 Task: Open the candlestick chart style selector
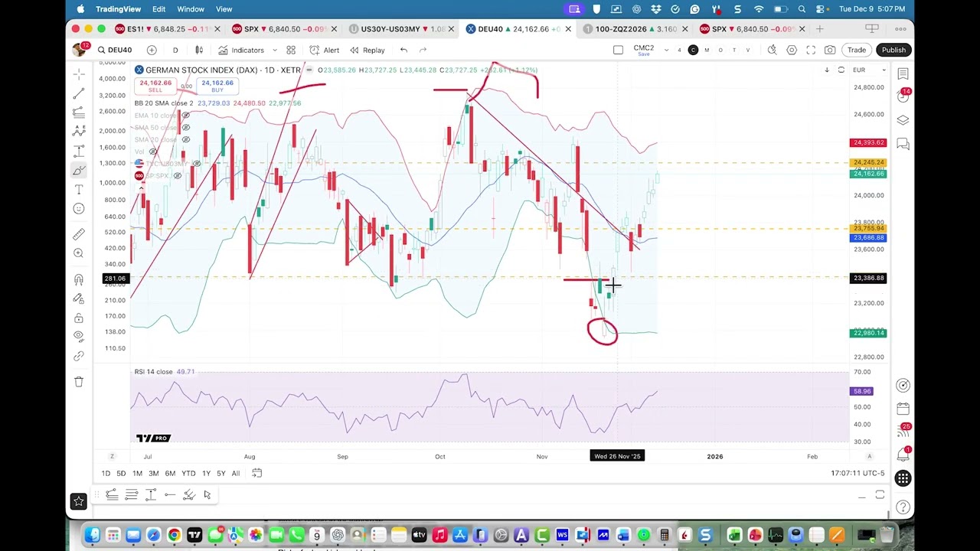pos(199,50)
